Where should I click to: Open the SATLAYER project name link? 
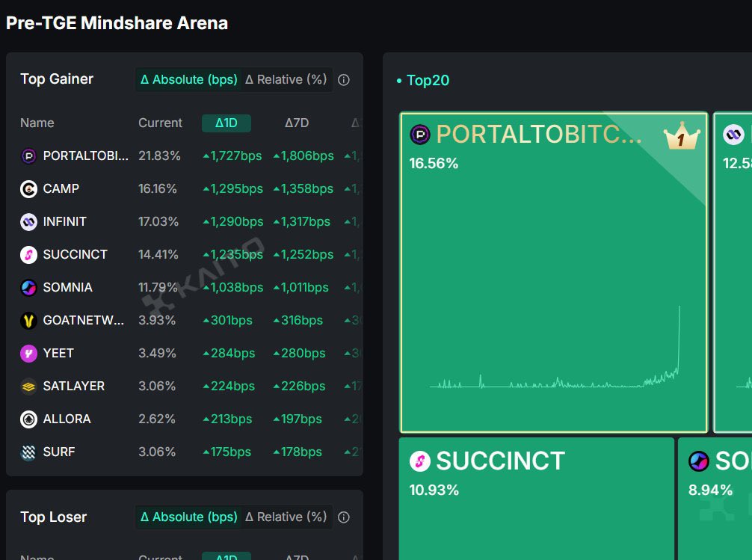coord(73,386)
